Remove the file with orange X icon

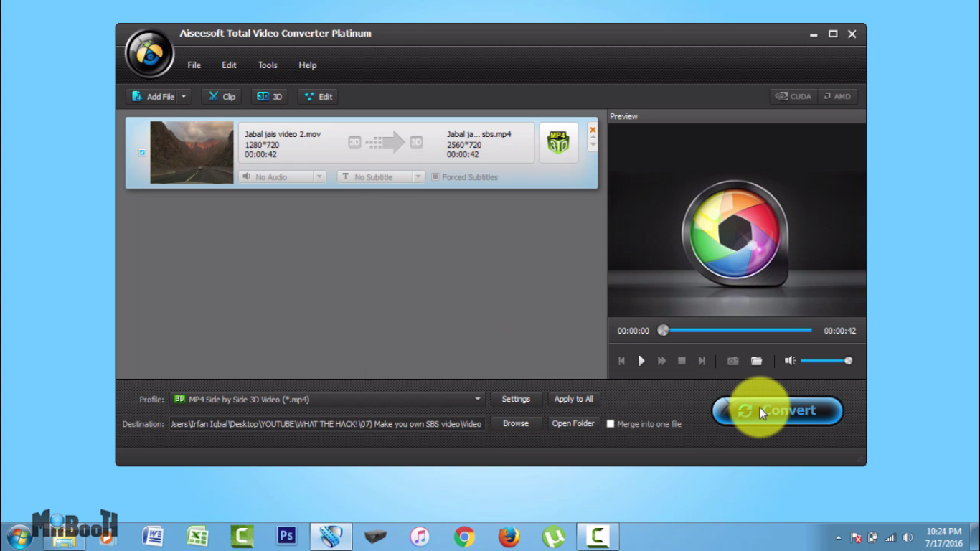click(x=593, y=130)
